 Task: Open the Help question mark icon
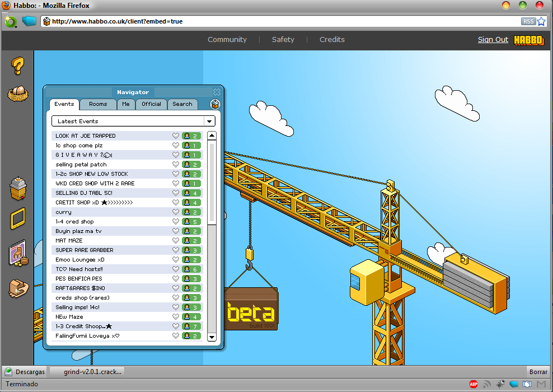tap(18, 66)
